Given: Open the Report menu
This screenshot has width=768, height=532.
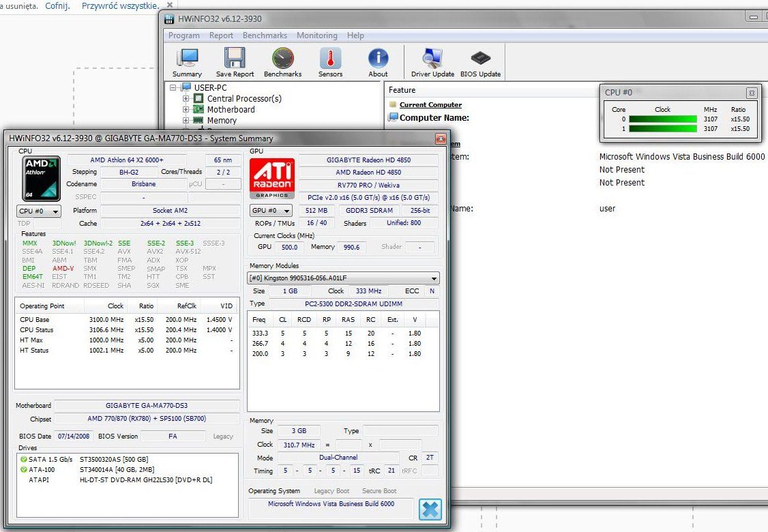Looking at the screenshot, I should 221,35.
